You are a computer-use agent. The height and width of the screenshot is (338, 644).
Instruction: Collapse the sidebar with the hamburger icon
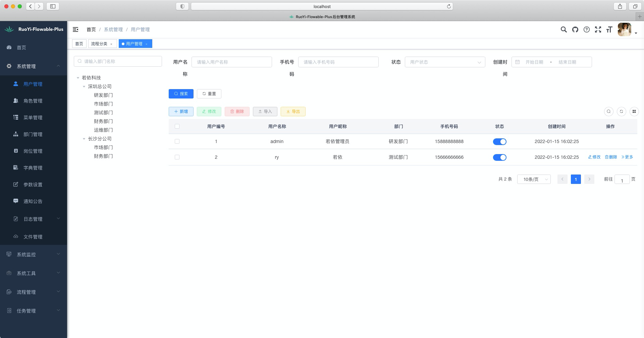75,29
